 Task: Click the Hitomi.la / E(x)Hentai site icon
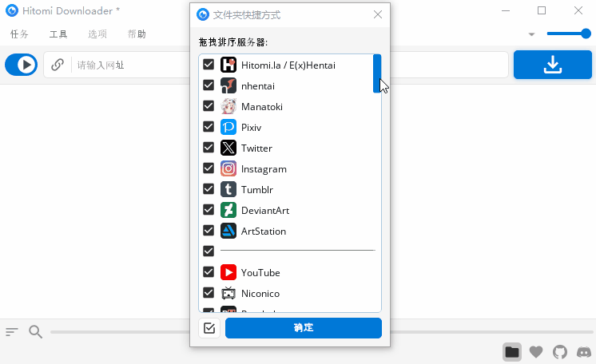click(x=228, y=65)
